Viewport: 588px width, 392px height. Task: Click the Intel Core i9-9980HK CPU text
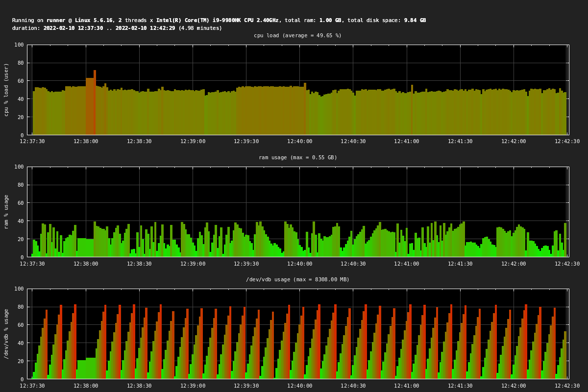(218, 21)
